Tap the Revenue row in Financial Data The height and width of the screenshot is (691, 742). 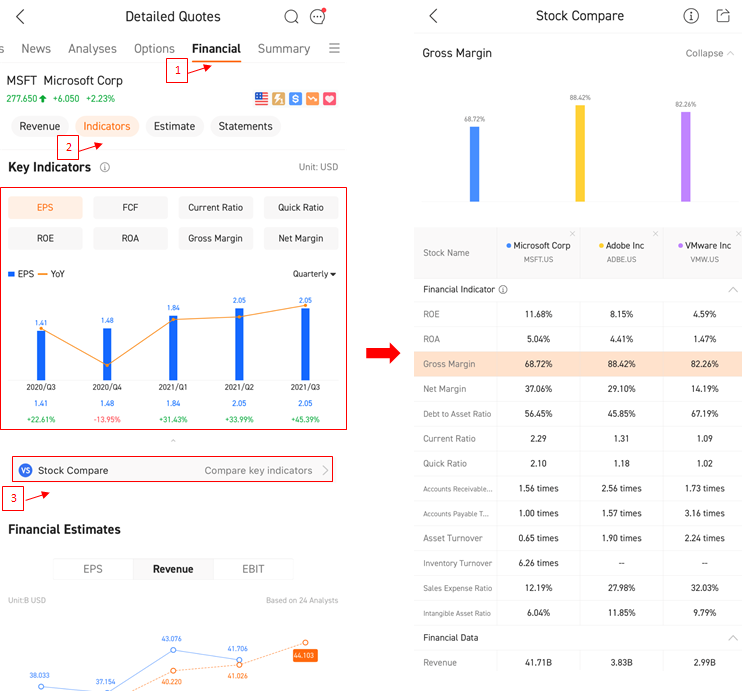(x=578, y=662)
